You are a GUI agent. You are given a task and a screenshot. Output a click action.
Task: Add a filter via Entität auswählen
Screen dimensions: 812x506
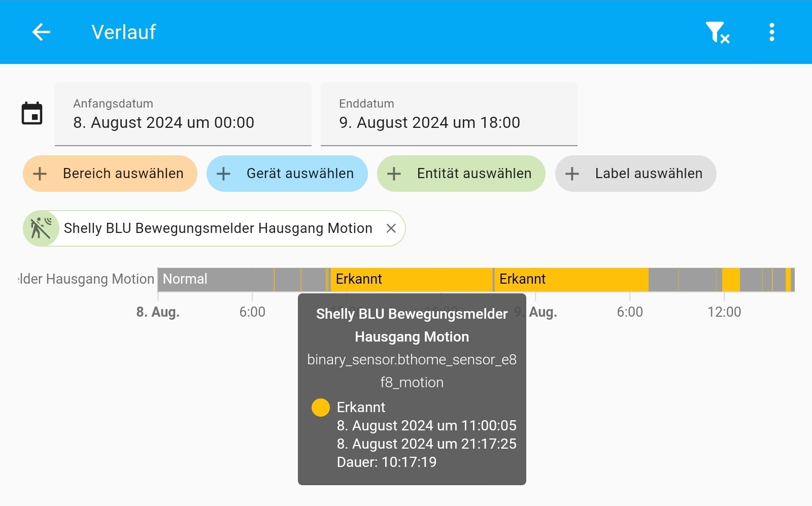(461, 174)
